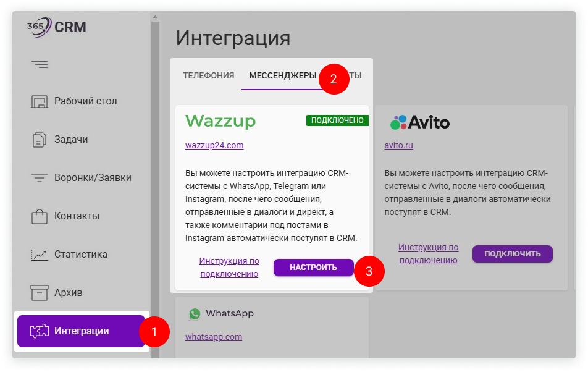Click the sidebar vertical scrollbar
Image resolution: width=588 pixels, height=372 pixels.
[x=155, y=185]
